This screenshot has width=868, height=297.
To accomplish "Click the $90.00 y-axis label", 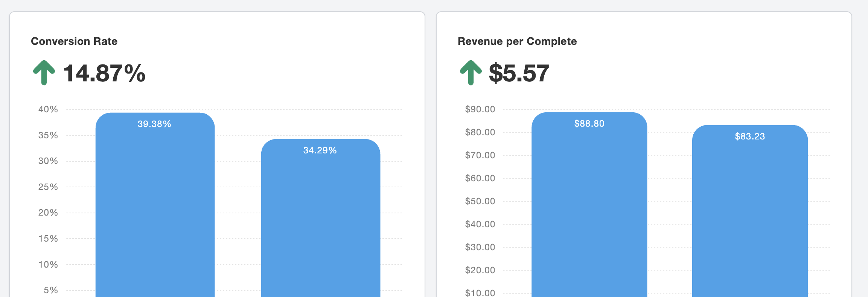I will [x=480, y=109].
